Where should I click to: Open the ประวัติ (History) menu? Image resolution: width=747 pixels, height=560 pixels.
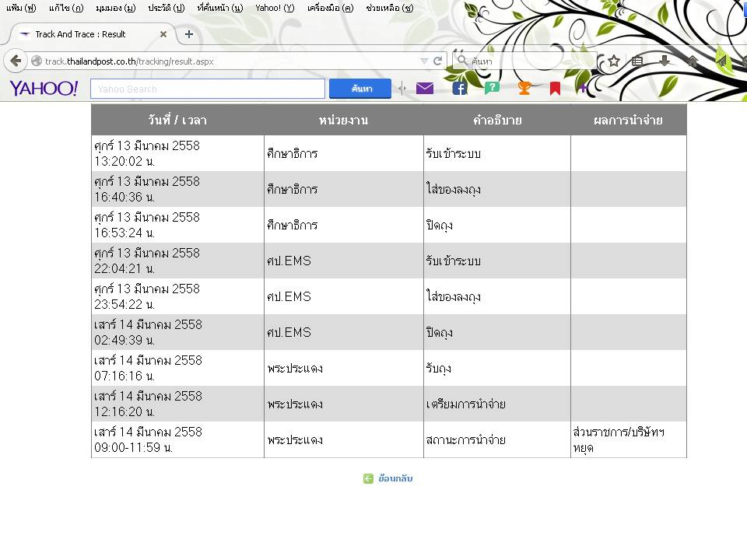tap(166, 8)
